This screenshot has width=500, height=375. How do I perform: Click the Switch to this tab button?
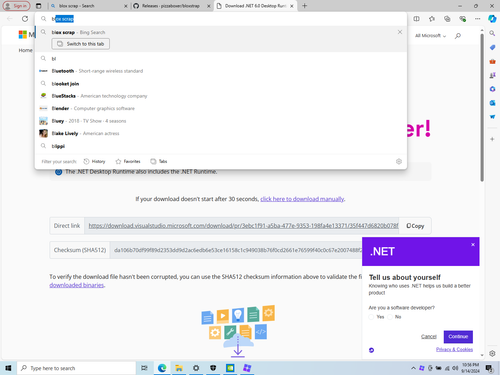point(81,44)
